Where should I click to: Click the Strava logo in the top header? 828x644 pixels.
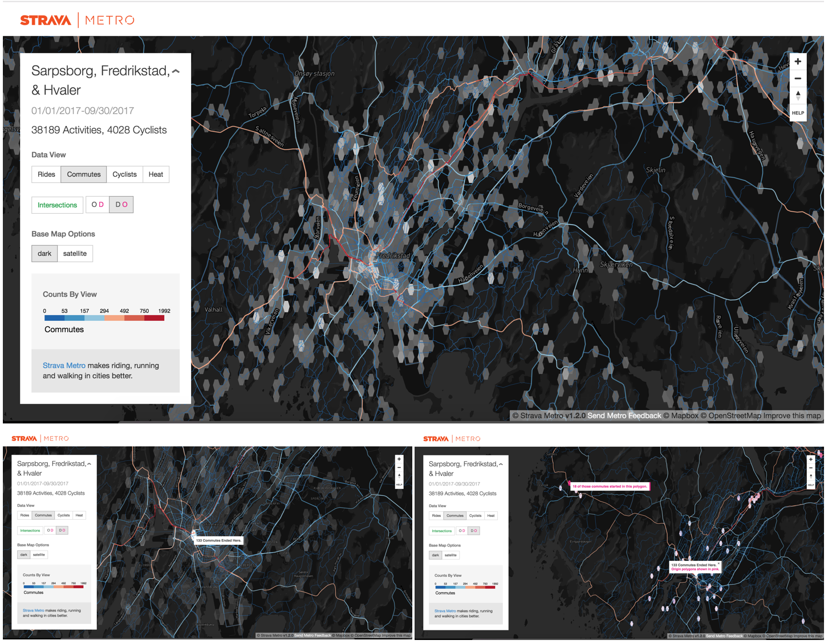click(x=46, y=21)
